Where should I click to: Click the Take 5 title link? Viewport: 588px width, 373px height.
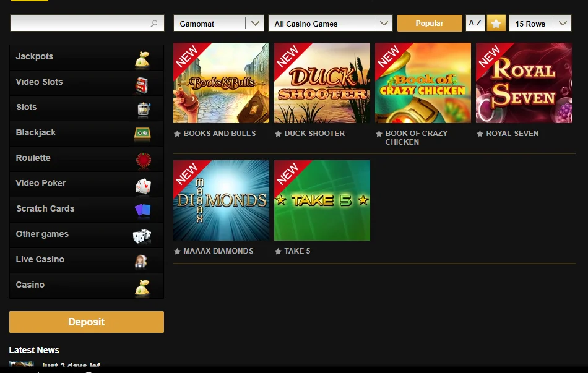click(297, 251)
